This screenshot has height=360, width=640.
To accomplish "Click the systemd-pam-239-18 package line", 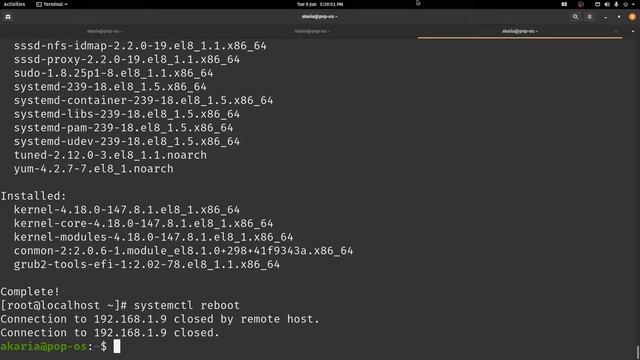I will click(124, 128).
